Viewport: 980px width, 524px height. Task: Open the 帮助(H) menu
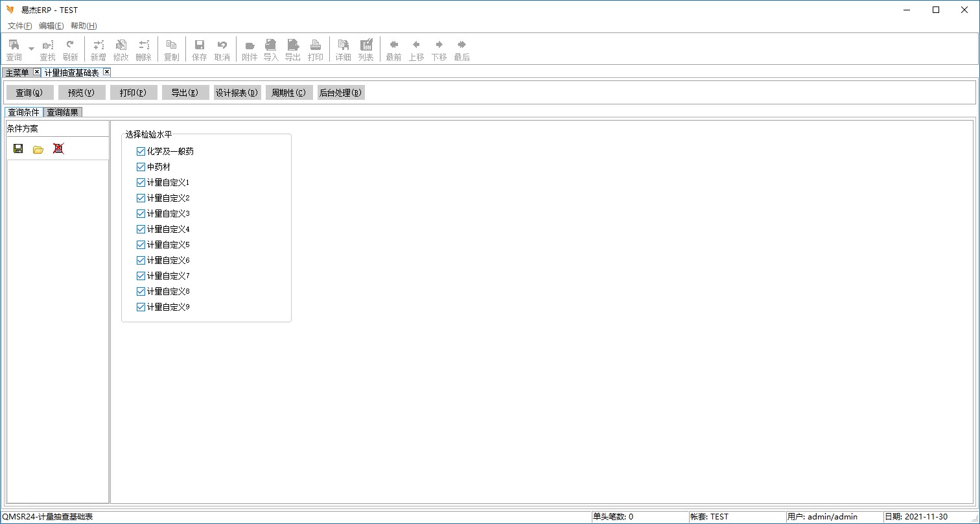[x=84, y=26]
